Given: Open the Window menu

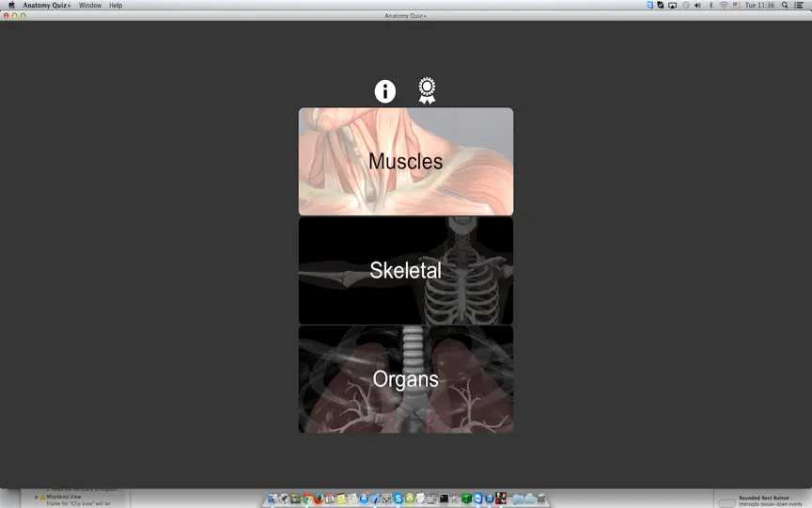Looking at the screenshot, I should point(90,6).
